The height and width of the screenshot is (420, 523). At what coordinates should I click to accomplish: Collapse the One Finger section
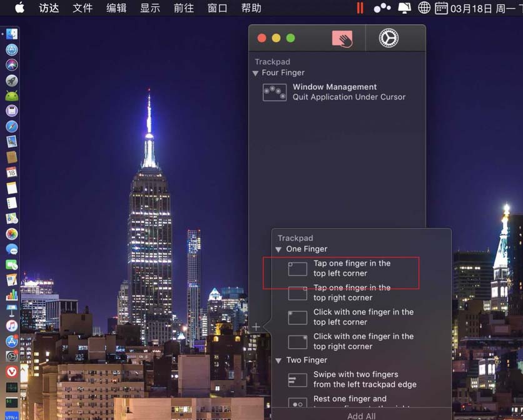(x=278, y=249)
